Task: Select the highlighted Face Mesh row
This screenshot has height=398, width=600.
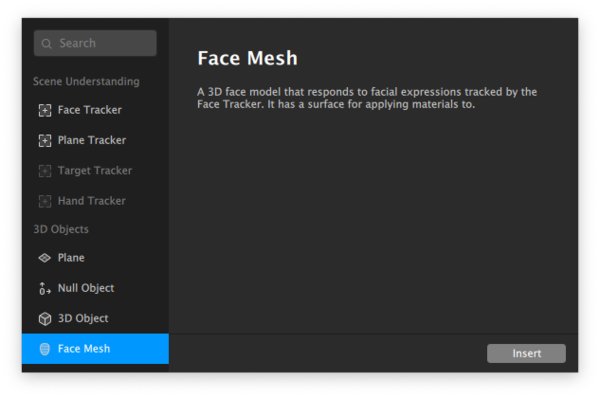Action: pyautogui.click(x=95, y=349)
